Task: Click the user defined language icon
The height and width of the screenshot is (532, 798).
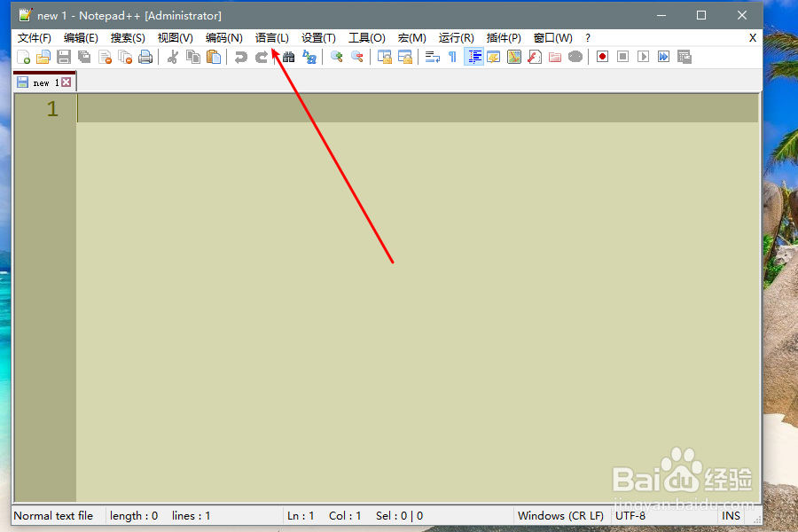Action: pyautogui.click(x=494, y=57)
